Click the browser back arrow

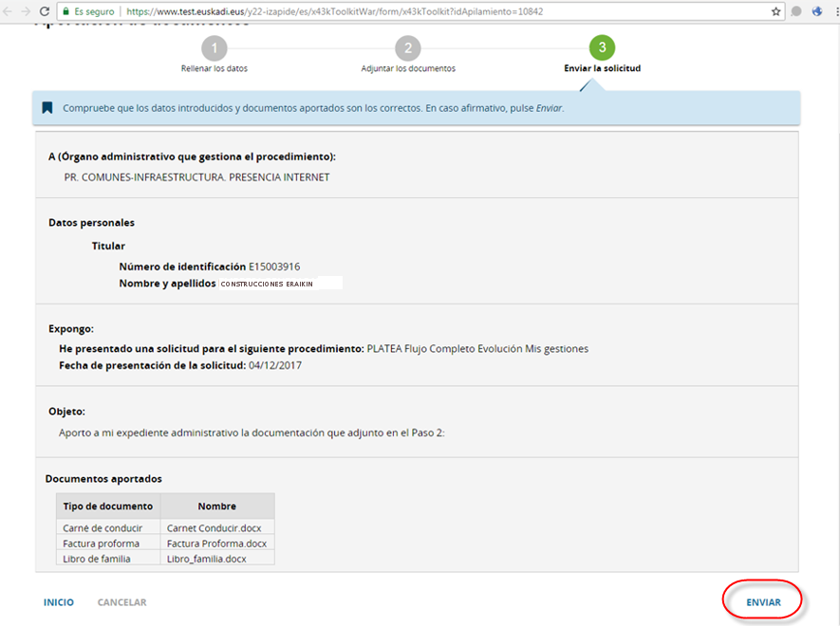(x=8, y=11)
